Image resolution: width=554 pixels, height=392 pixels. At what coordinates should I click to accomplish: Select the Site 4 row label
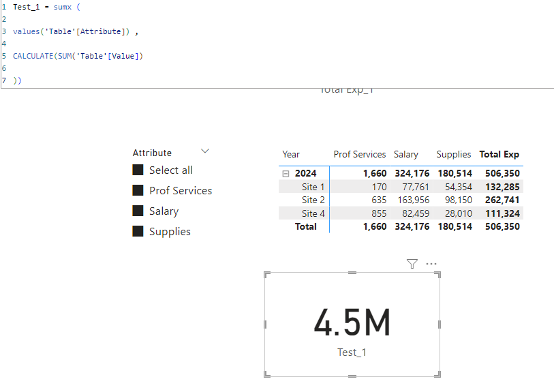(313, 213)
